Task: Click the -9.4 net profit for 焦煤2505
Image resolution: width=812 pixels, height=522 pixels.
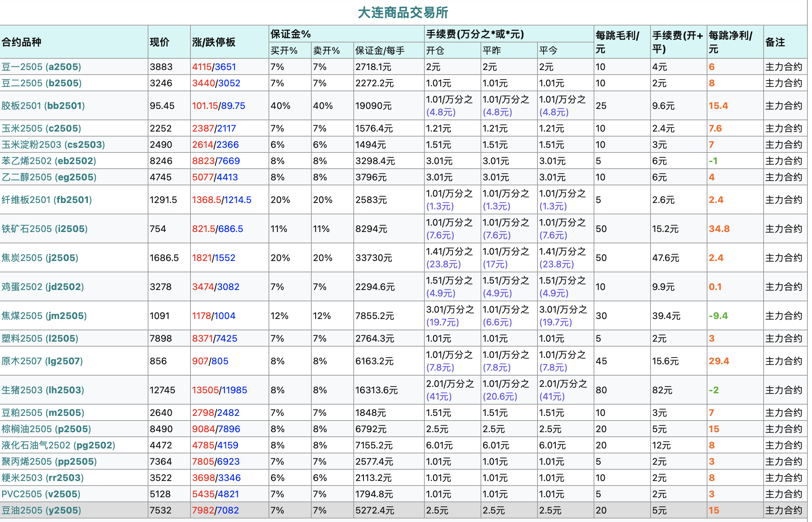Action: (x=718, y=316)
